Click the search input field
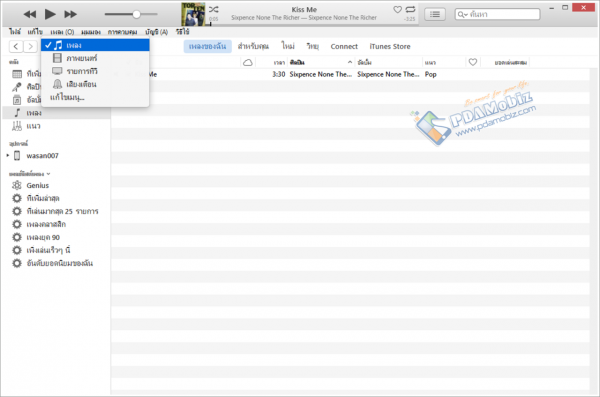Viewport: 600px width, 397px height. point(497,14)
